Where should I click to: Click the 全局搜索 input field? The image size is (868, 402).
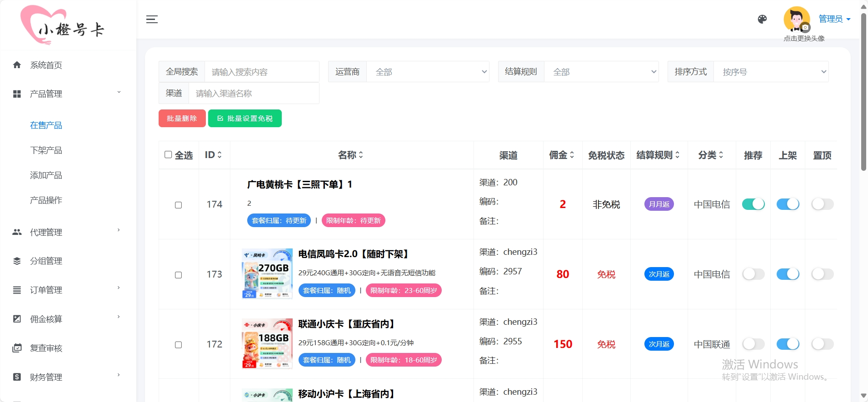[x=262, y=72]
